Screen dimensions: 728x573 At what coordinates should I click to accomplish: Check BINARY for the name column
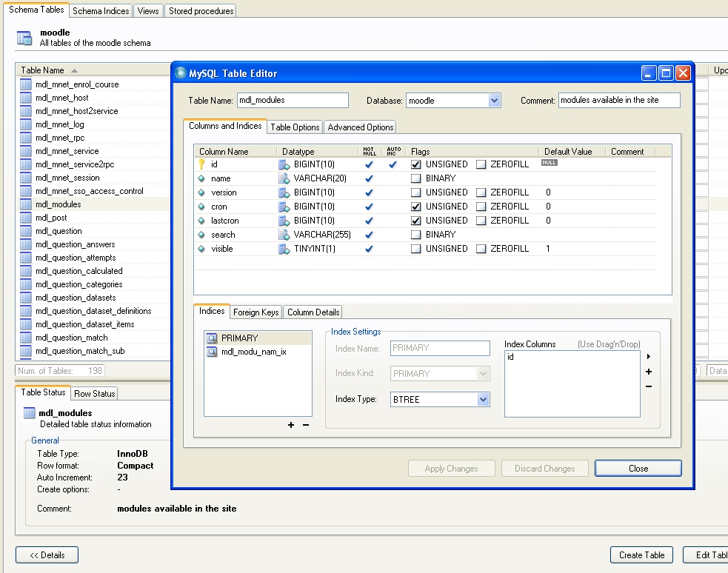click(416, 178)
